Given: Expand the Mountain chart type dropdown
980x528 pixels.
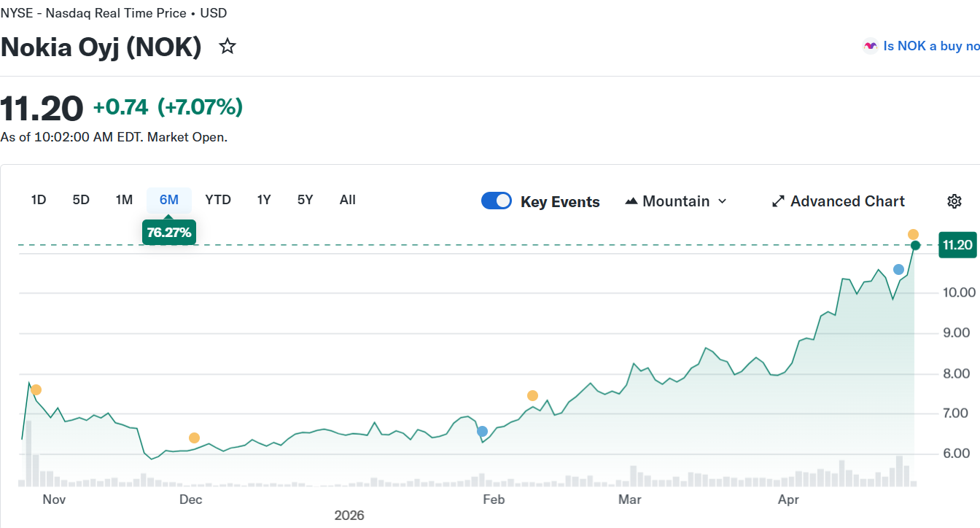Looking at the screenshot, I should click(676, 201).
